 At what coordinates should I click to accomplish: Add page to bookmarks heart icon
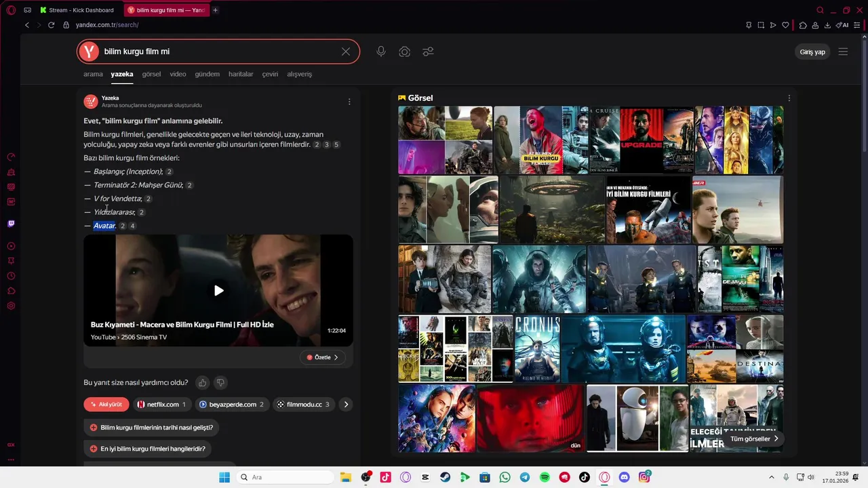pos(786,25)
